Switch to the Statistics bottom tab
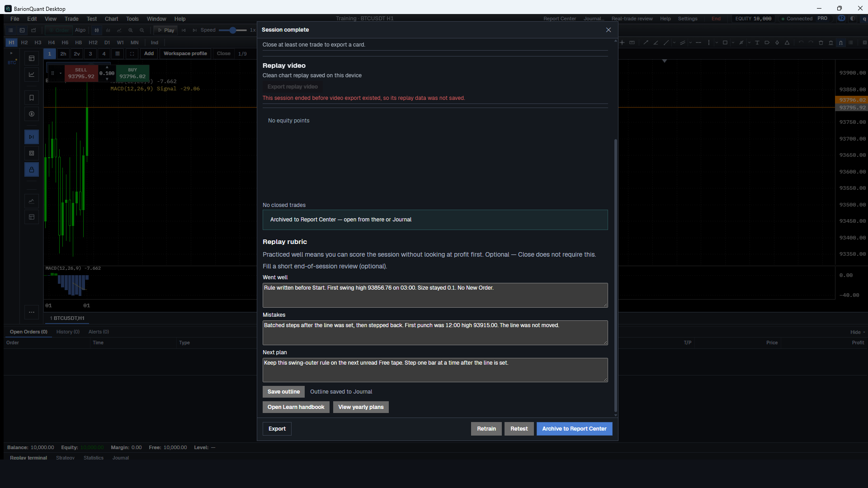This screenshot has width=868, height=488. [x=94, y=458]
